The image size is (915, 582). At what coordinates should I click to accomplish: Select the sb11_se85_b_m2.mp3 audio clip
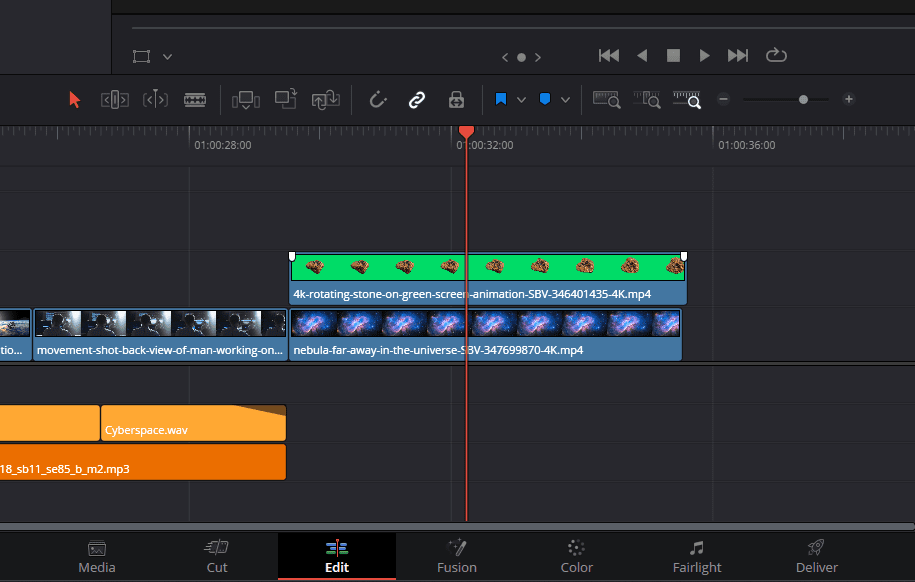point(143,462)
